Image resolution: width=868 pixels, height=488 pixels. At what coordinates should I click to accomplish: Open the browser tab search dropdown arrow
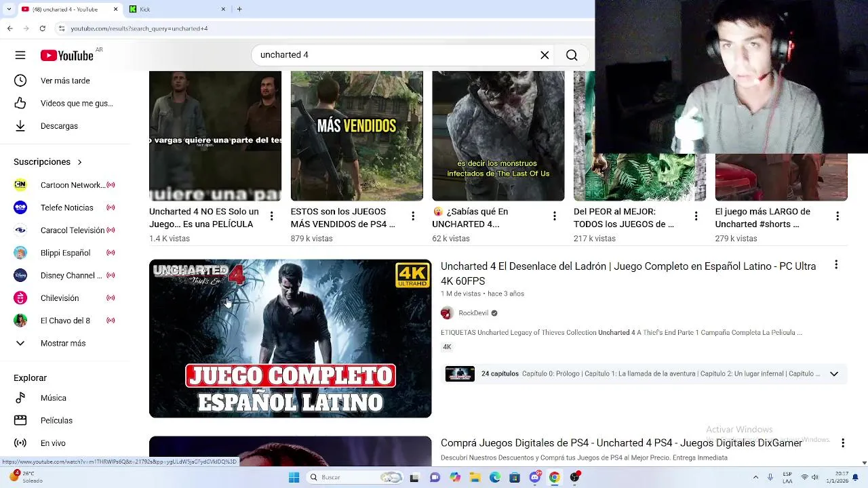click(9, 9)
